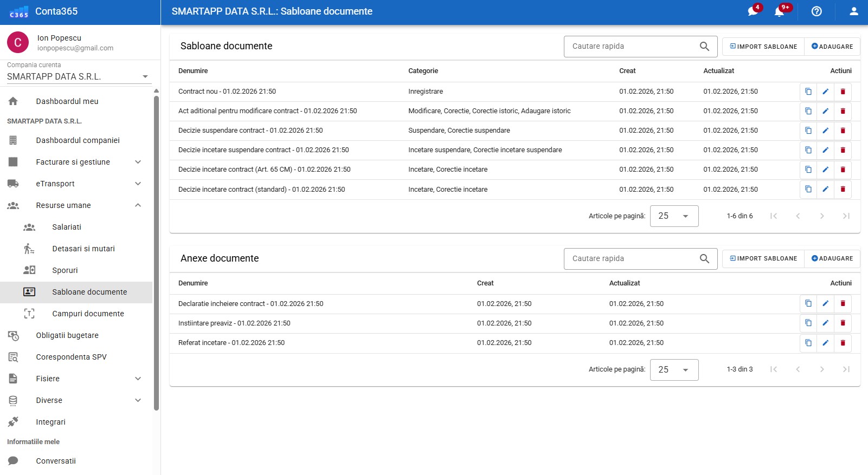Edit the Instiintare preaviz annex
Image resolution: width=868 pixels, height=475 pixels.
click(x=825, y=323)
